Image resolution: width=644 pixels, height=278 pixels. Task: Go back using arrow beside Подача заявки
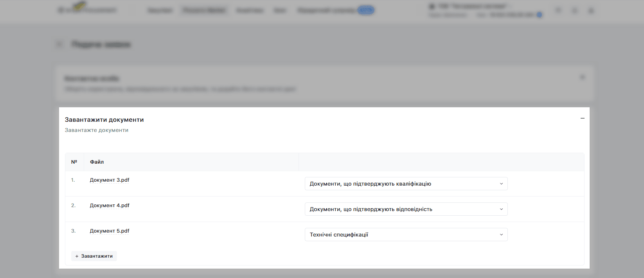click(x=59, y=45)
